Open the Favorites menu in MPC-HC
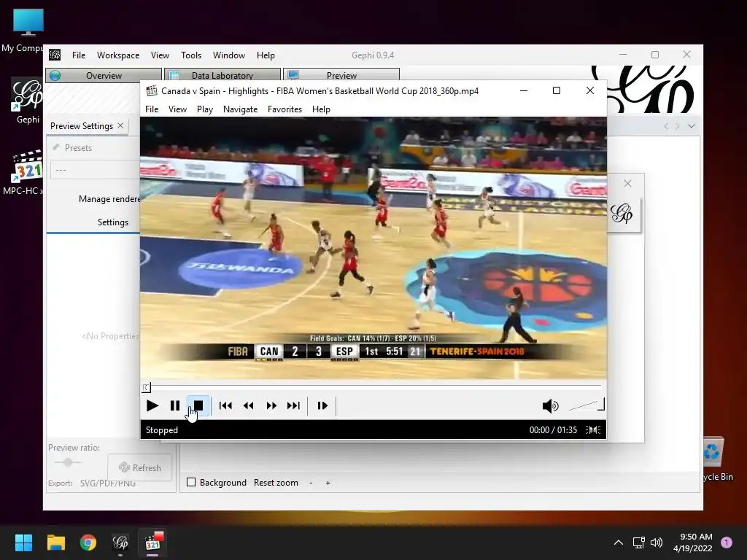The width and height of the screenshot is (747, 560). (285, 109)
